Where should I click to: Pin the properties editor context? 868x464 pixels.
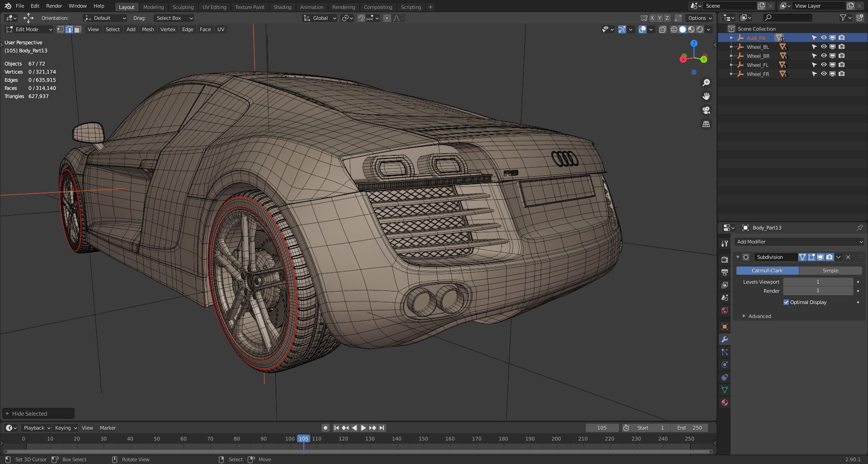coord(859,228)
